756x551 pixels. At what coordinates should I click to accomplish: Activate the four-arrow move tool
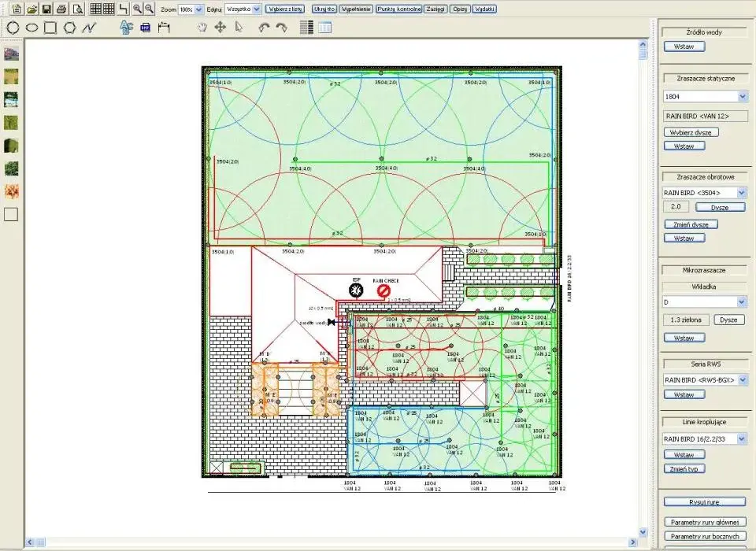point(220,28)
